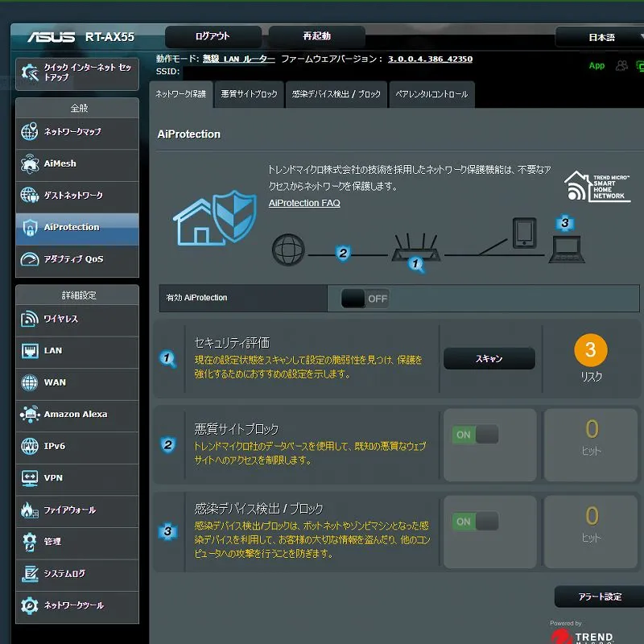
Task: Click the セキュリティ評価 heading
Action: point(232,343)
